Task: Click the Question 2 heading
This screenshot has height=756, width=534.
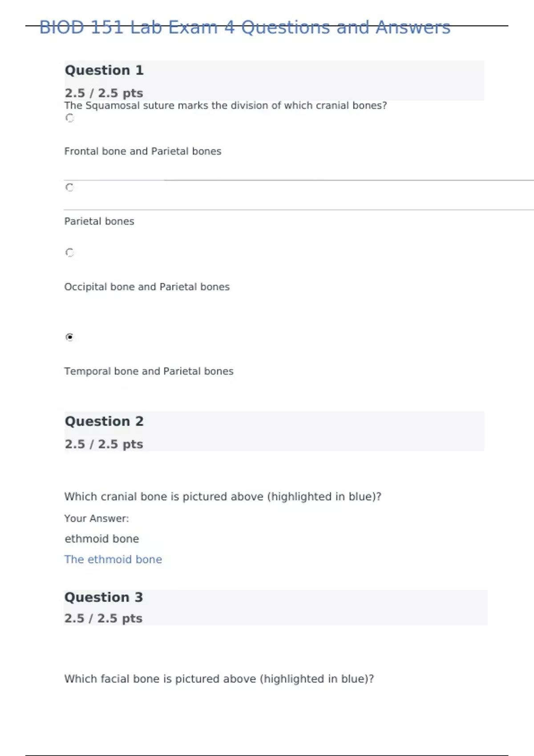Action: coord(104,421)
